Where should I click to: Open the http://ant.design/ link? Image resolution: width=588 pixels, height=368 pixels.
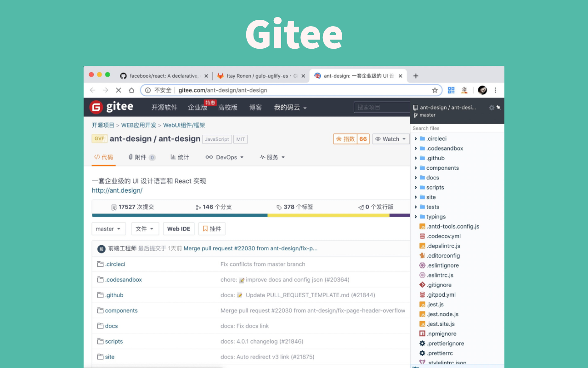pyautogui.click(x=117, y=190)
